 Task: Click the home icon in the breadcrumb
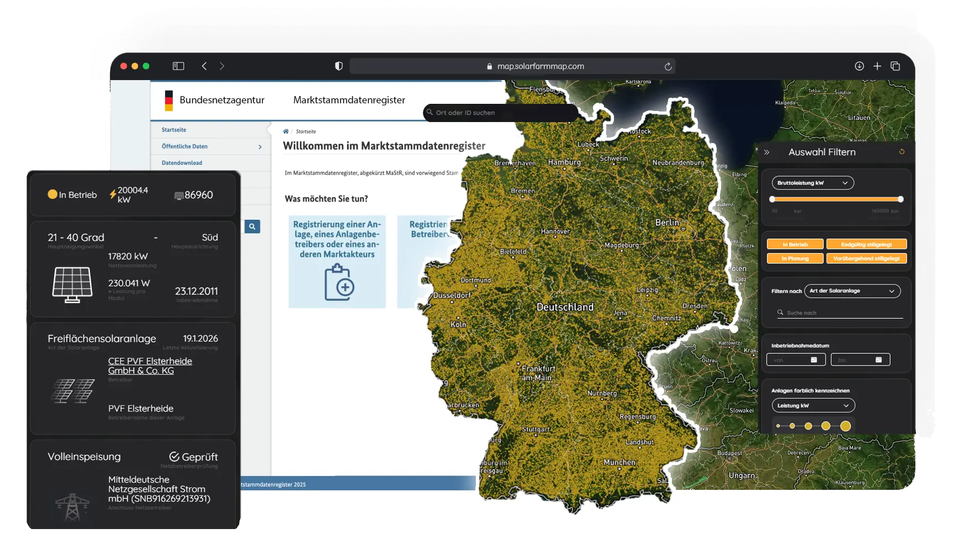[285, 131]
